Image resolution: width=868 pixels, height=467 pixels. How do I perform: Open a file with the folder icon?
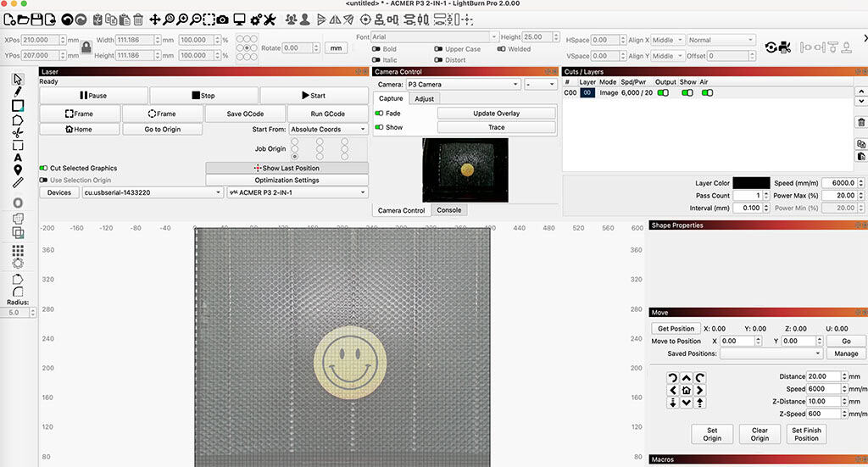[x=23, y=20]
